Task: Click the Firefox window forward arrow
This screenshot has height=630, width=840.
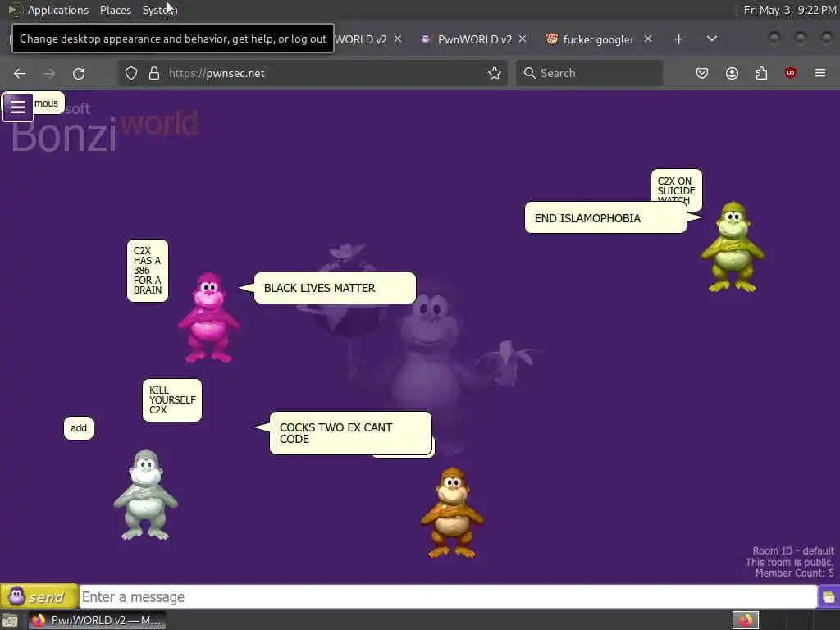Action: (49, 73)
